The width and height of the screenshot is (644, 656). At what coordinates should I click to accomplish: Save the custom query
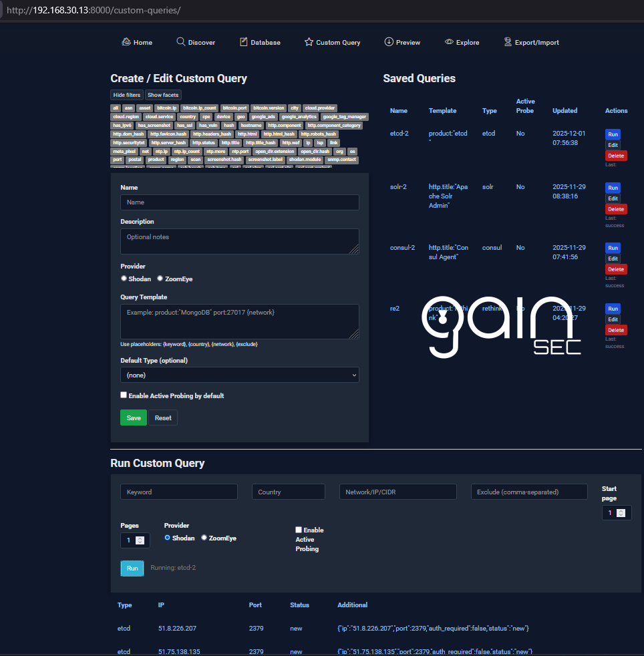[x=133, y=418]
